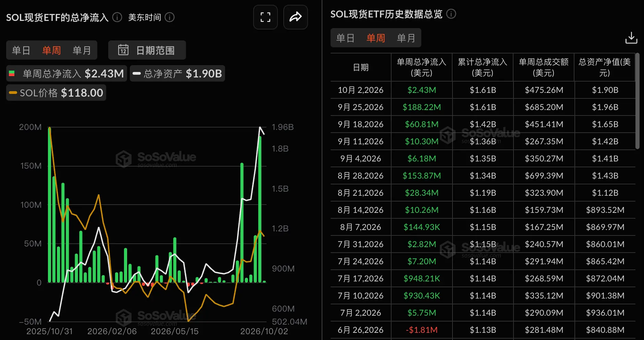Image resolution: width=644 pixels, height=340 pixels.
Task: Click the latest green bar at 2026/10/02
Action: (264, 281)
